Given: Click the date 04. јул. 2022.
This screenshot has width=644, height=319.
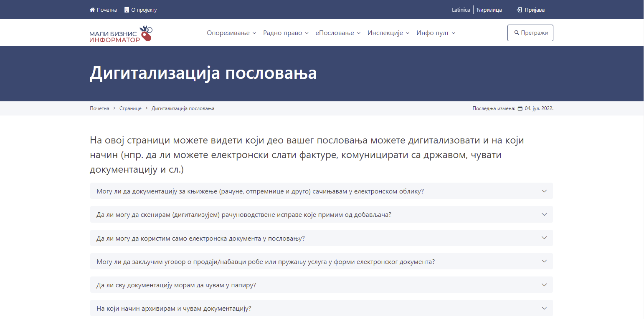Looking at the screenshot, I should (x=539, y=108).
